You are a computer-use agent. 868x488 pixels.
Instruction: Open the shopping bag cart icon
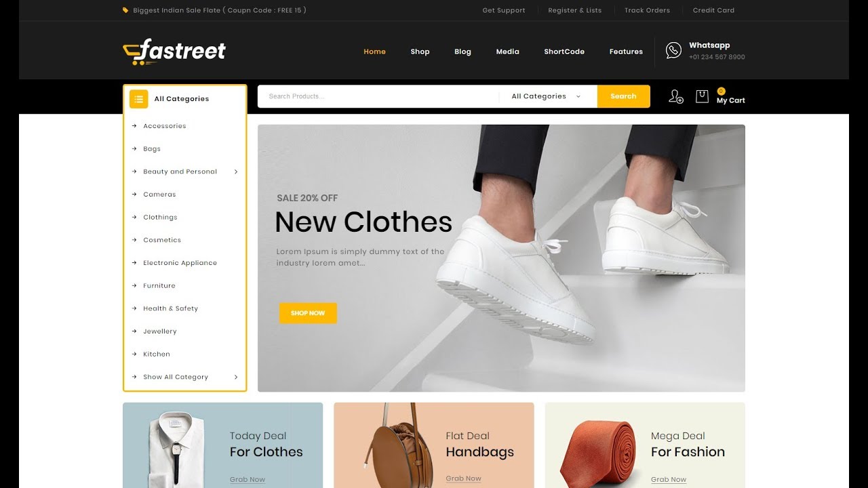pos(702,96)
